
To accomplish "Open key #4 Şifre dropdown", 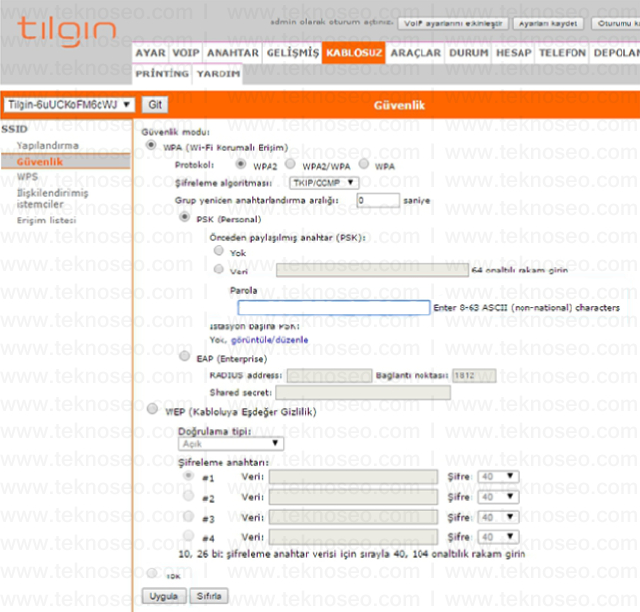I will [x=498, y=536].
